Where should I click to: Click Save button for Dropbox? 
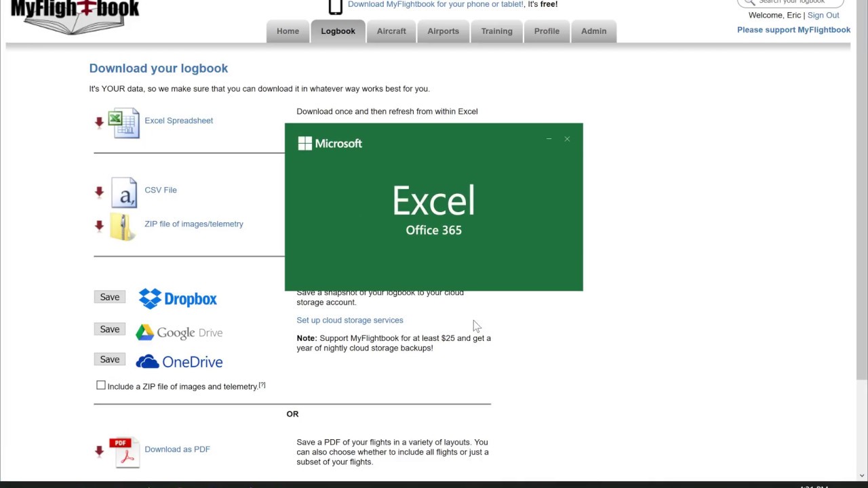tap(110, 297)
